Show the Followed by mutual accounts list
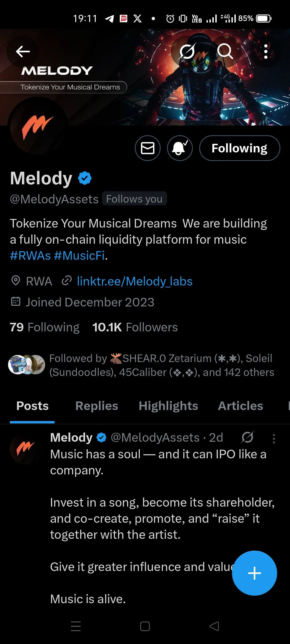290x644 pixels. pyautogui.click(x=141, y=365)
